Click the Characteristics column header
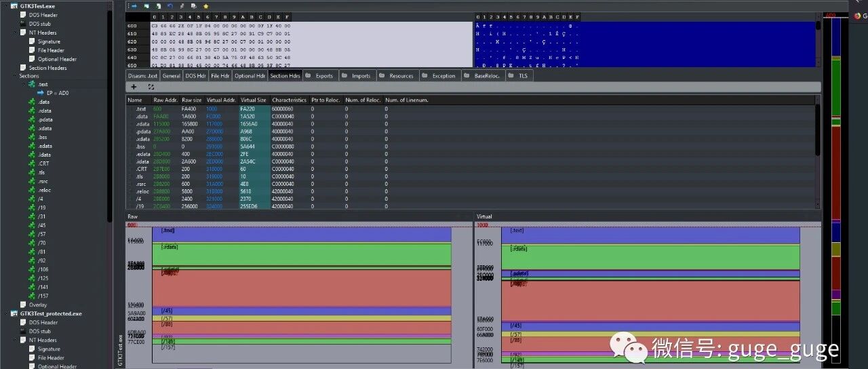 [x=290, y=100]
